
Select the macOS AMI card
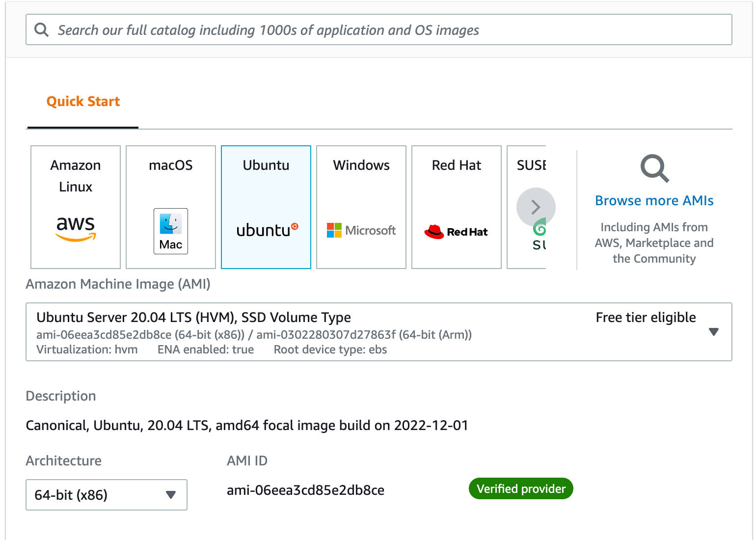171,207
